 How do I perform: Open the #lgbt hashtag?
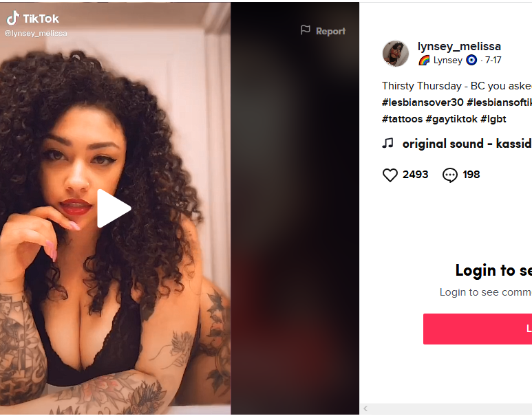pos(493,119)
